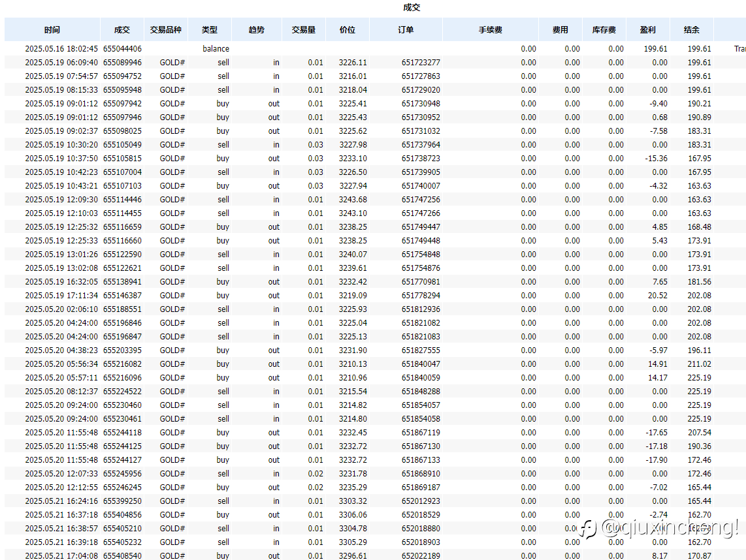Click profit value -15.36
The image size is (746, 560).
656,159
